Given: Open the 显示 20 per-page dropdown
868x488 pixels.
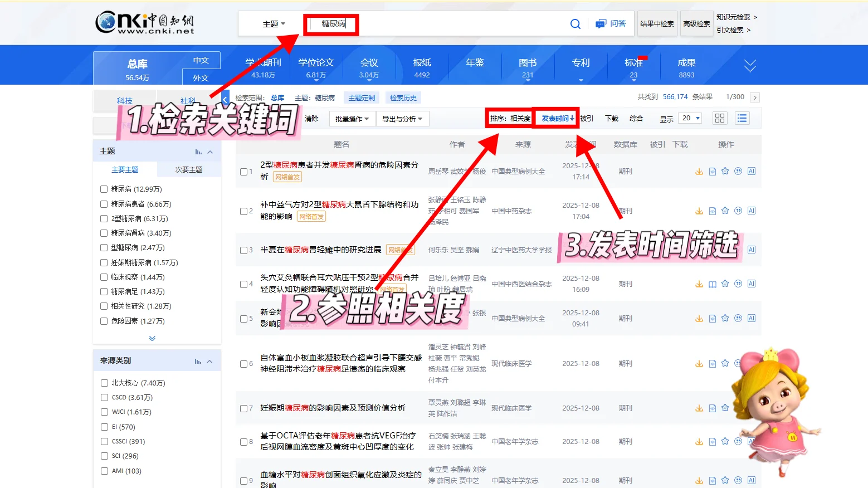Looking at the screenshot, I should pyautogui.click(x=690, y=118).
